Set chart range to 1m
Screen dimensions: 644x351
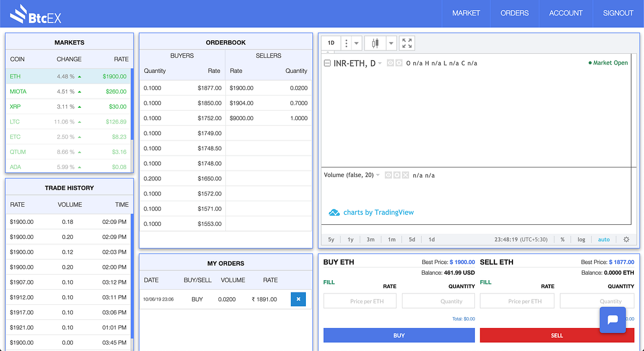point(392,239)
